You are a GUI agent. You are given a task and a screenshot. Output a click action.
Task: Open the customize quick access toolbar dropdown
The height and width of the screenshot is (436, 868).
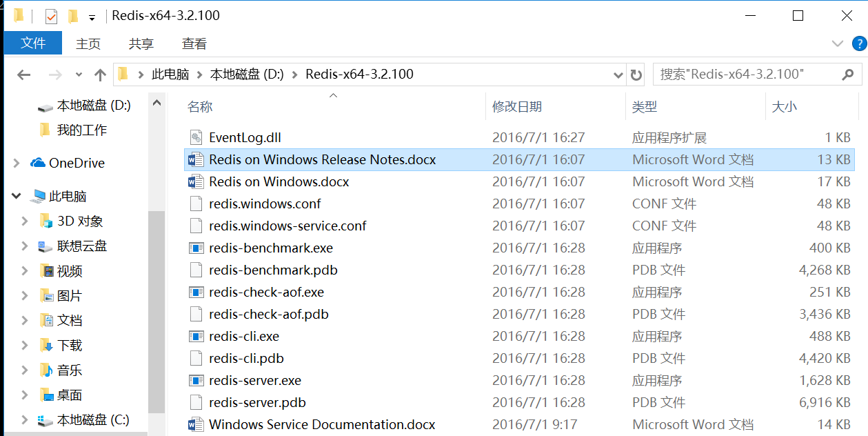tap(92, 17)
